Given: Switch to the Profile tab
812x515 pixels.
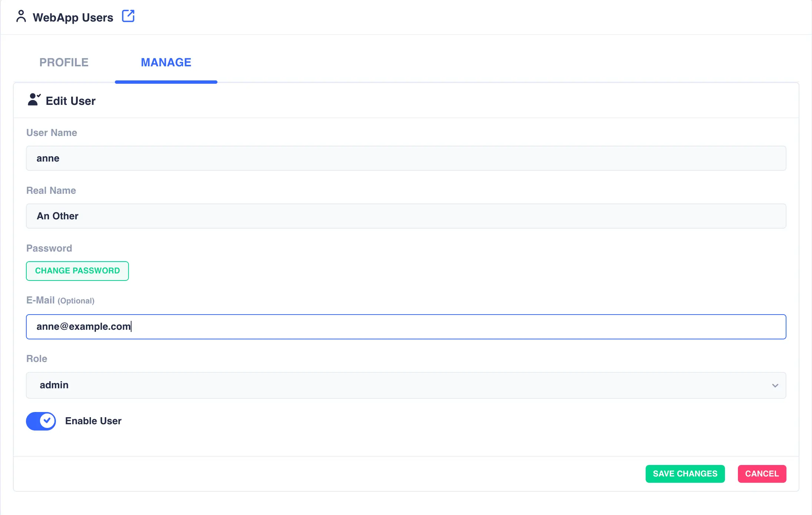Looking at the screenshot, I should 64,62.
